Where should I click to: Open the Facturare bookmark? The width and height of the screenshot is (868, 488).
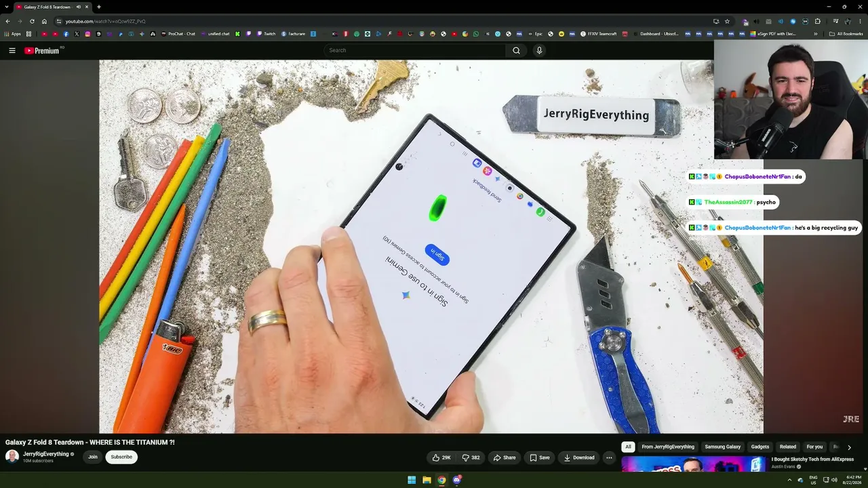click(293, 34)
